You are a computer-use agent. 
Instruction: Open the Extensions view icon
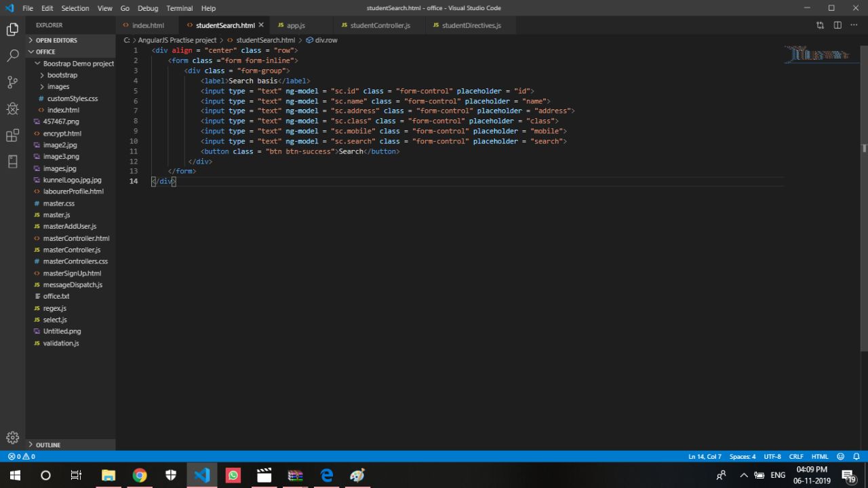coord(12,136)
